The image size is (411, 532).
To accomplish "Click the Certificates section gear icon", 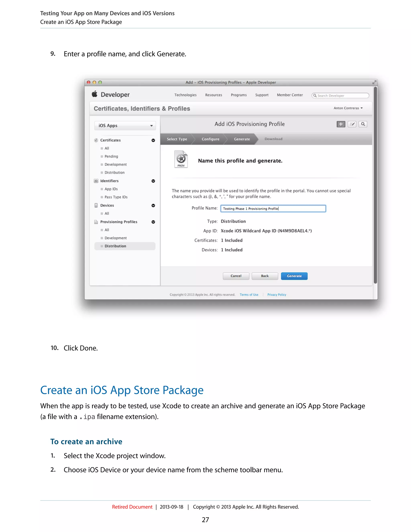I will click(96, 140).
